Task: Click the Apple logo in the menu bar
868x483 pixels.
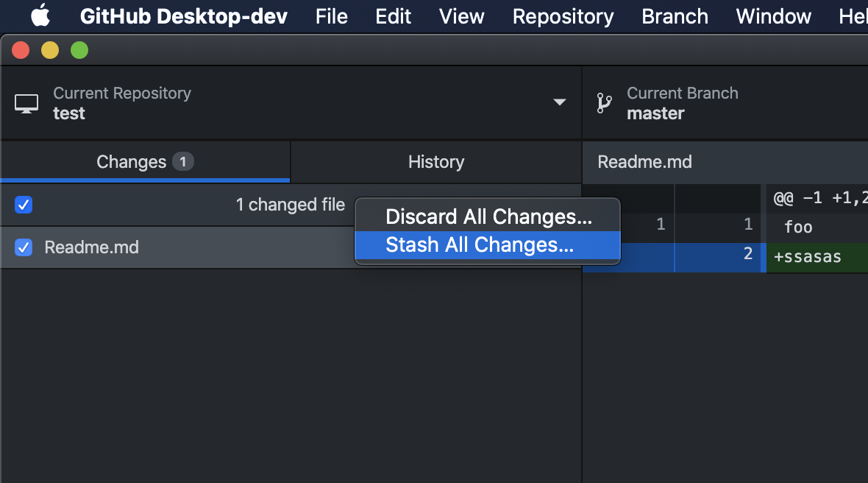Action: 40,15
